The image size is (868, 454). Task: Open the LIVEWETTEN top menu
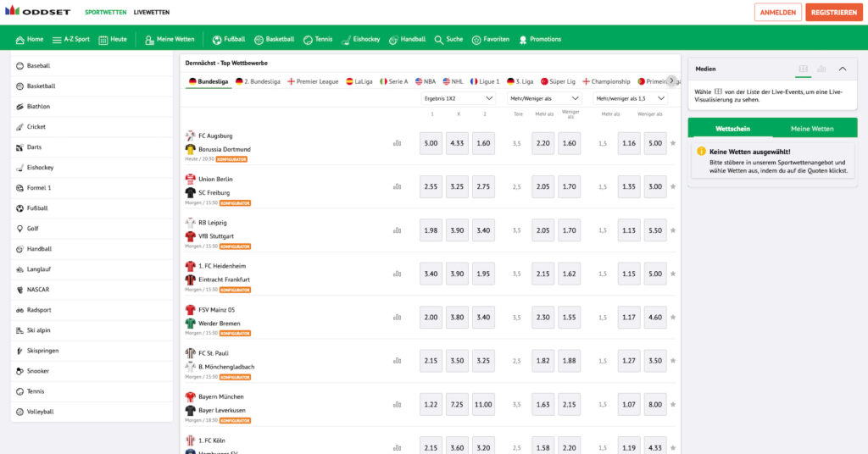point(151,12)
